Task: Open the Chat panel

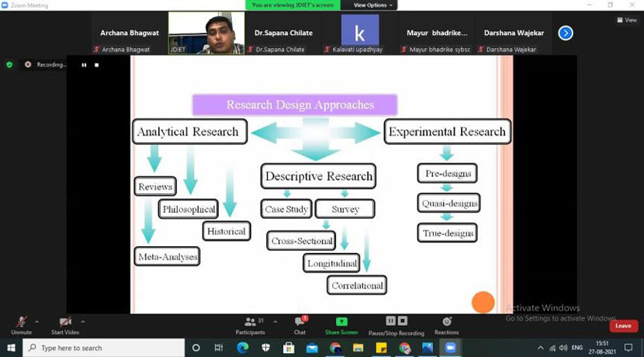Action: [x=299, y=323]
